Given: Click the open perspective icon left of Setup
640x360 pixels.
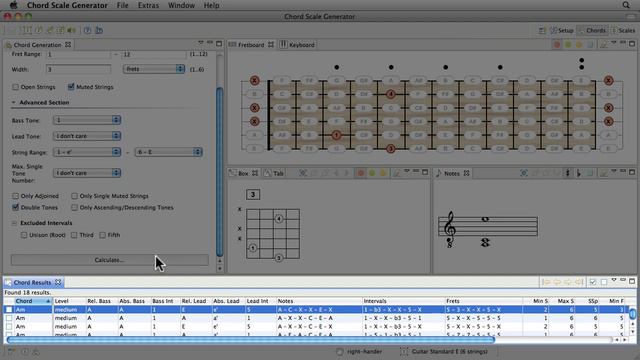Looking at the screenshot, I should [542, 31].
